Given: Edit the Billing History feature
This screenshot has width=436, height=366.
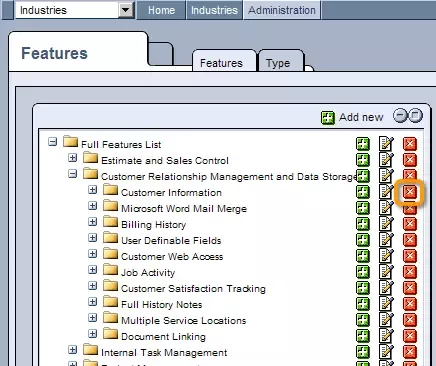Looking at the screenshot, I should click(x=386, y=224).
